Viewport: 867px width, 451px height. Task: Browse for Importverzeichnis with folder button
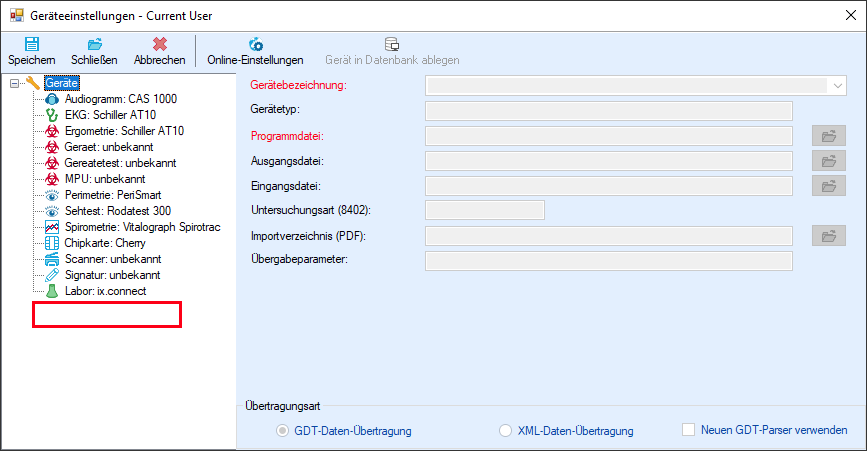(x=829, y=236)
